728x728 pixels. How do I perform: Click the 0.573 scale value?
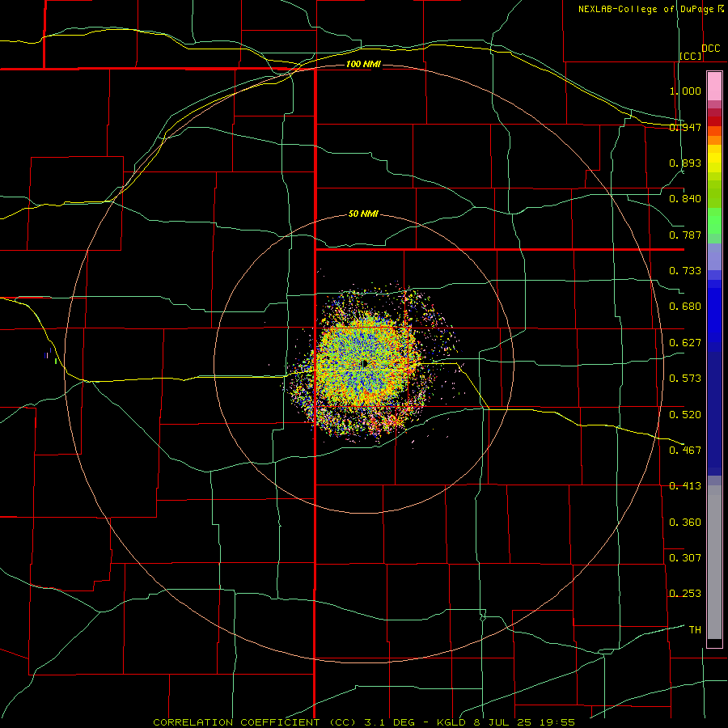(x=685, y=379)
